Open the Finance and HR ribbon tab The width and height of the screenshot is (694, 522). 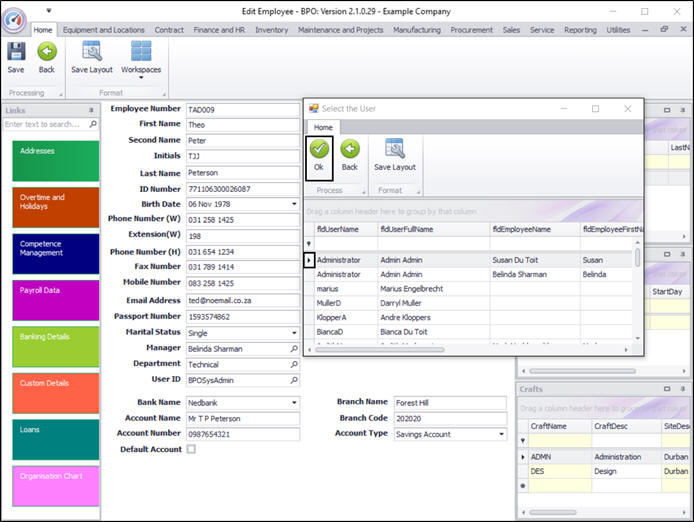(219, 30)
